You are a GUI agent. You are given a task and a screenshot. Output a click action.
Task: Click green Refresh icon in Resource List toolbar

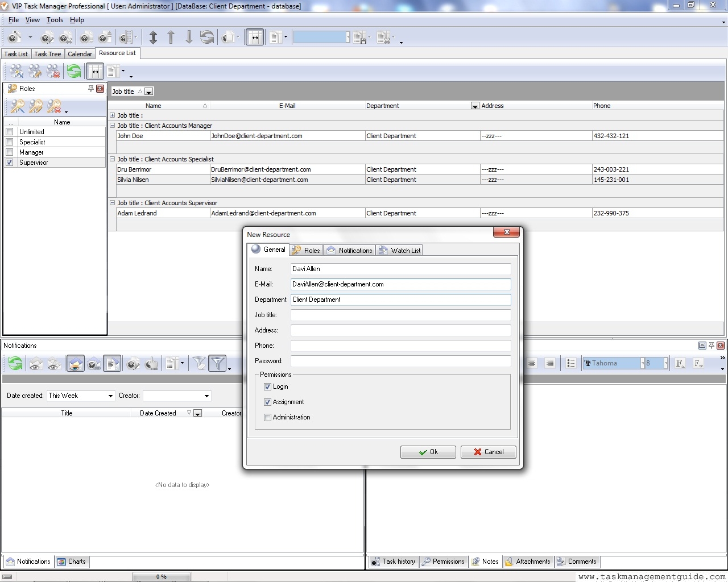click(74, 71)
